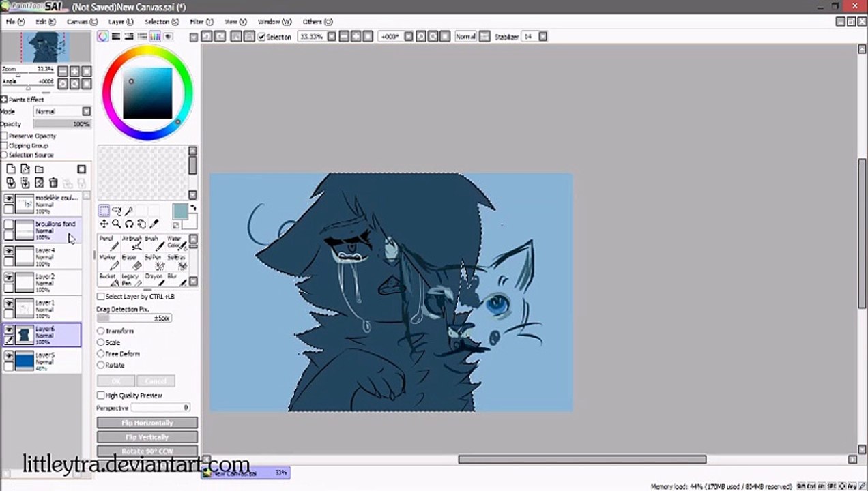Screen dimensions: 868x491
Task: Click the Rotate 90° CCW button
Action: click(x=147, y=451)
